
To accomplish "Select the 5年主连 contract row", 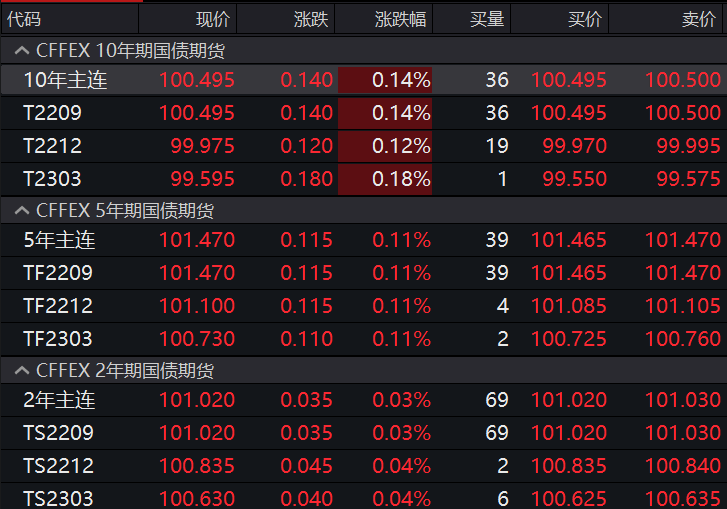I will tap(59, 240).
